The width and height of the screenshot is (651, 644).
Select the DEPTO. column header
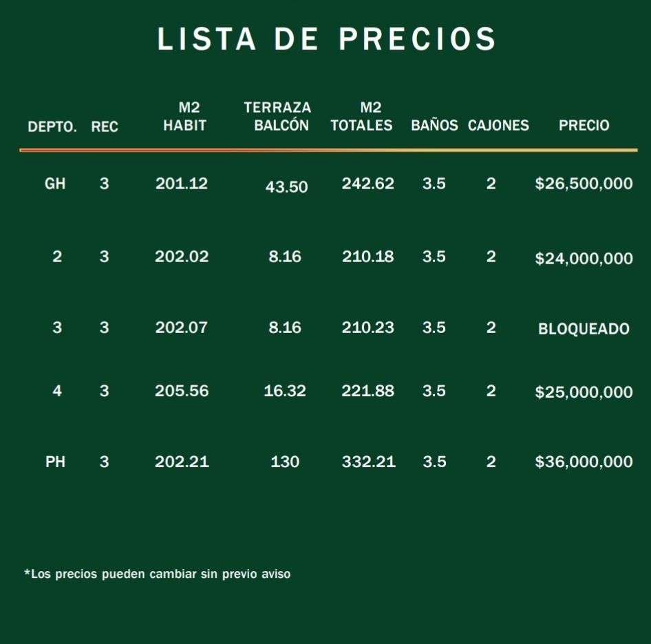[52, 127]
